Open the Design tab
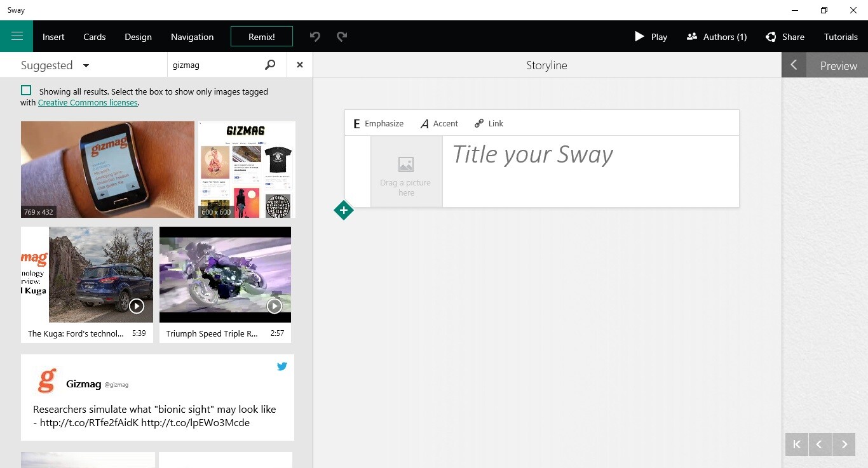 coord(138,36)
